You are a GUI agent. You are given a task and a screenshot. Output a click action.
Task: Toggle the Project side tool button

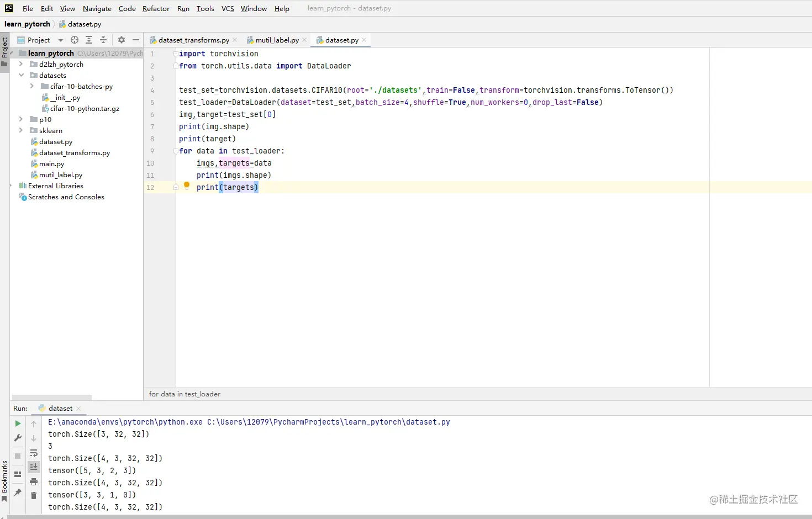pos(4,52)
